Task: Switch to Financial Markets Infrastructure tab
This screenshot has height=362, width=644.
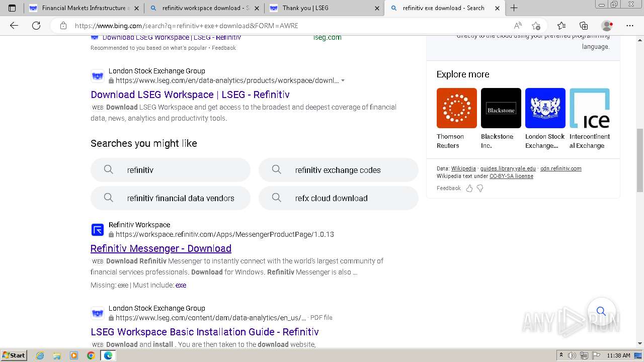Action: click(84, 8)
